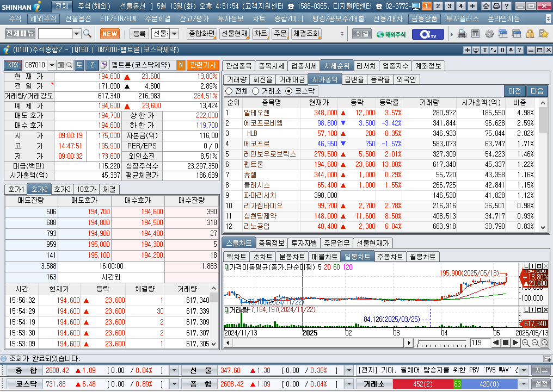Click the toolbar print icon
This screenshot has width=553, height=392.
(462, 34)
